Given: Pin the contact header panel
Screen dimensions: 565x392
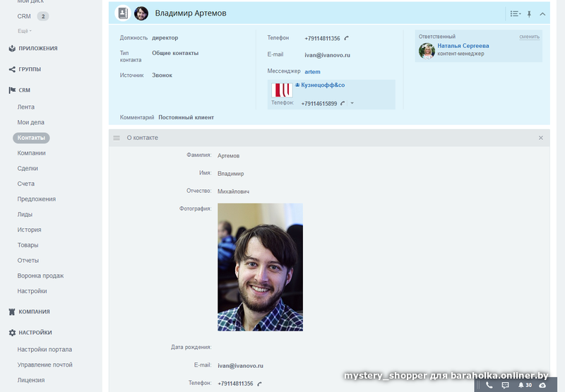Looking at the screenshot, I should 529,14.
